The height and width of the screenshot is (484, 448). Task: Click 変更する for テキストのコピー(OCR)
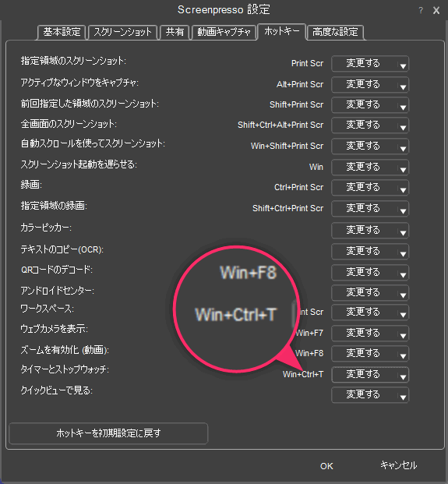pos(363,251)
